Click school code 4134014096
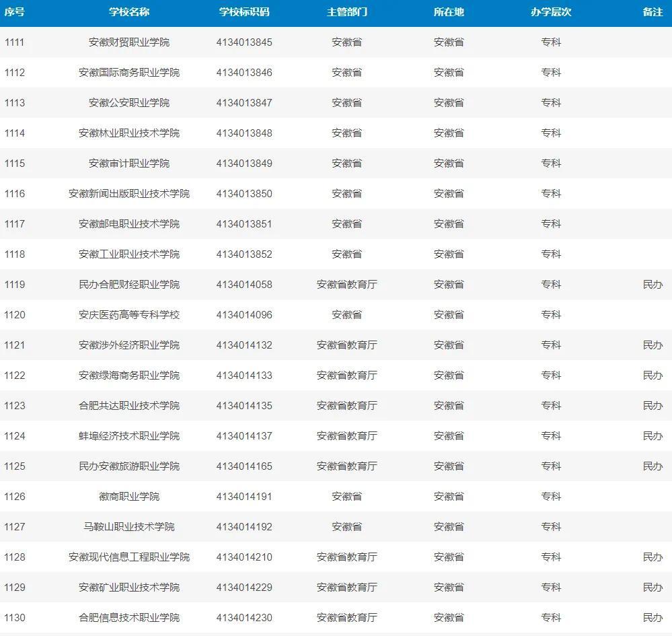Image resolution: width=672 pixels, height=636 pixels. [244, 315]
